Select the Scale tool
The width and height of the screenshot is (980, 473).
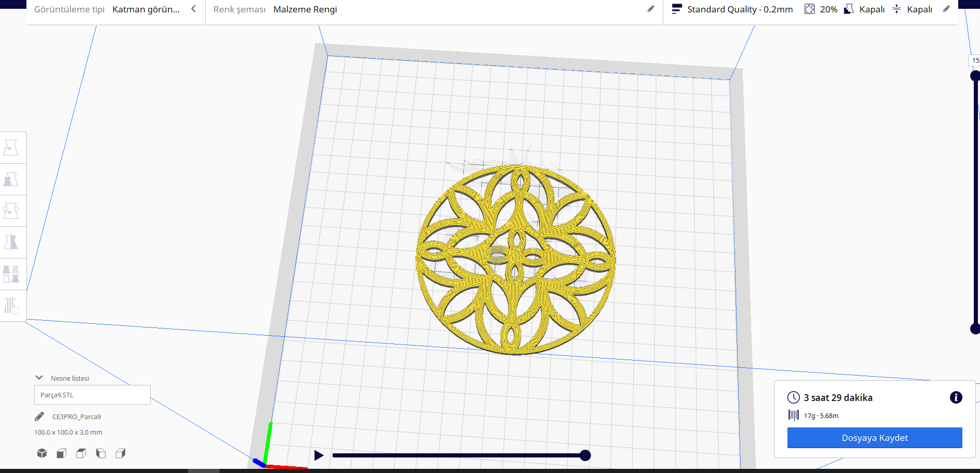(x=12, y=179)
